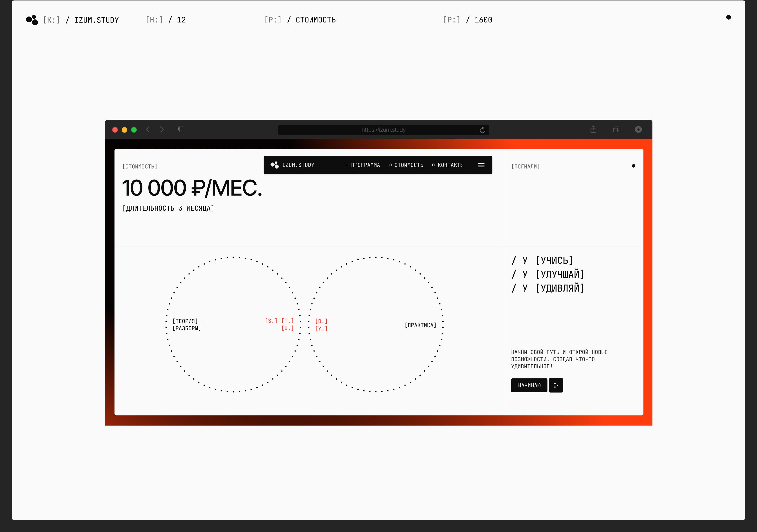Open the tabs overview icon
Image resolution: width=757 pixels, height=532 pixels.
click(x=616, y=130)
